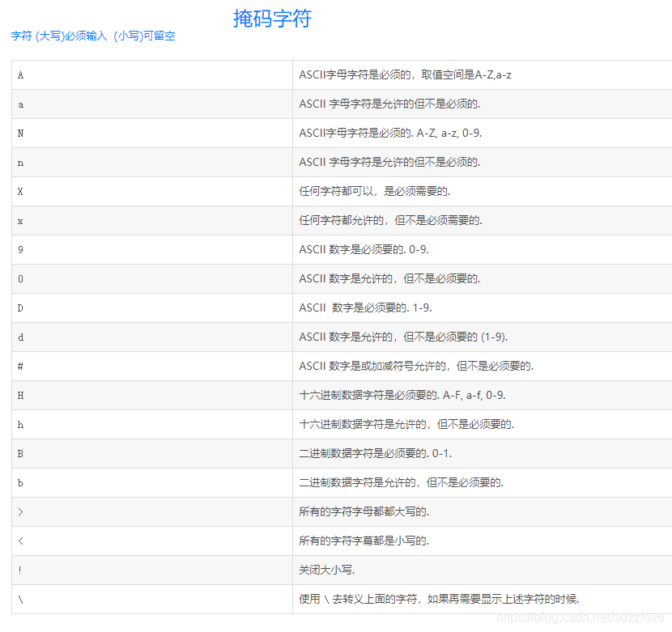Select the < mask character cell

[152, 541]
